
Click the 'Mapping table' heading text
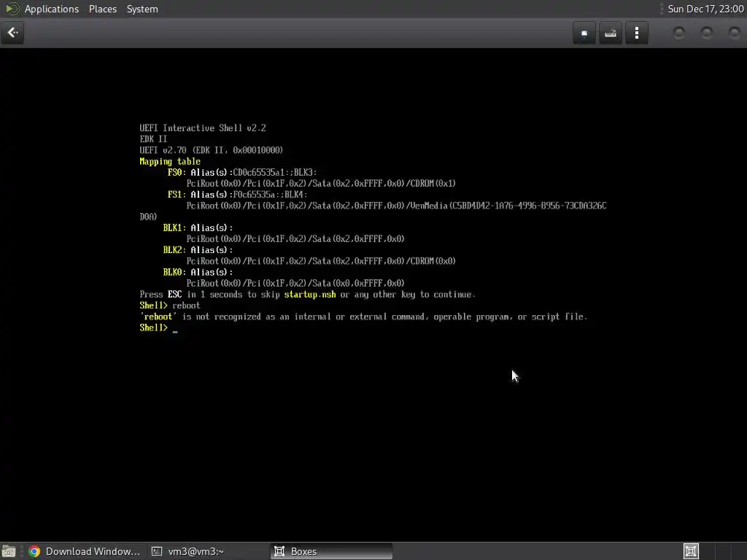point(169,161)
